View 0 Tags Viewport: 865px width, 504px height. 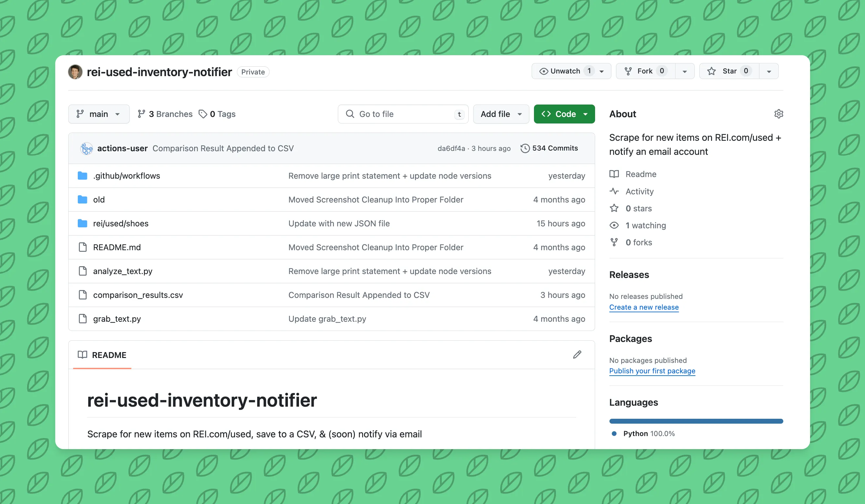[217, 114]
